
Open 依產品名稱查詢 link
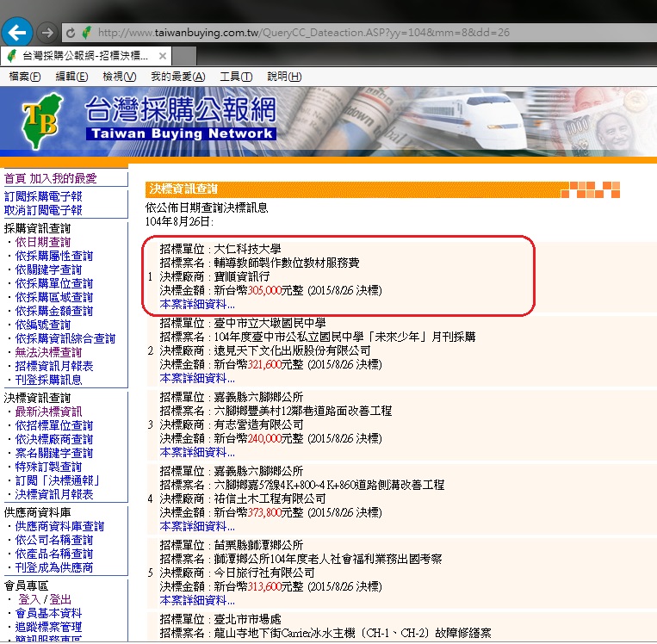click(54, 554)
